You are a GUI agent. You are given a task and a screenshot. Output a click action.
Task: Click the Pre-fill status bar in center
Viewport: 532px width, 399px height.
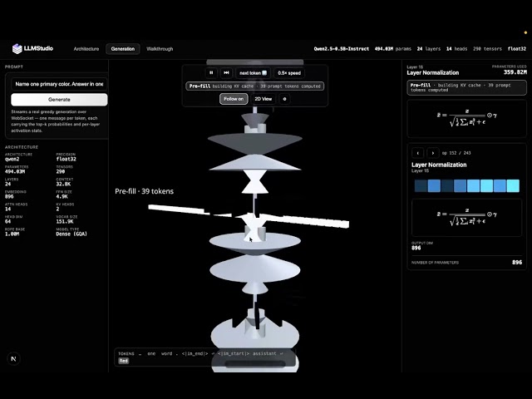click(255, 86)
